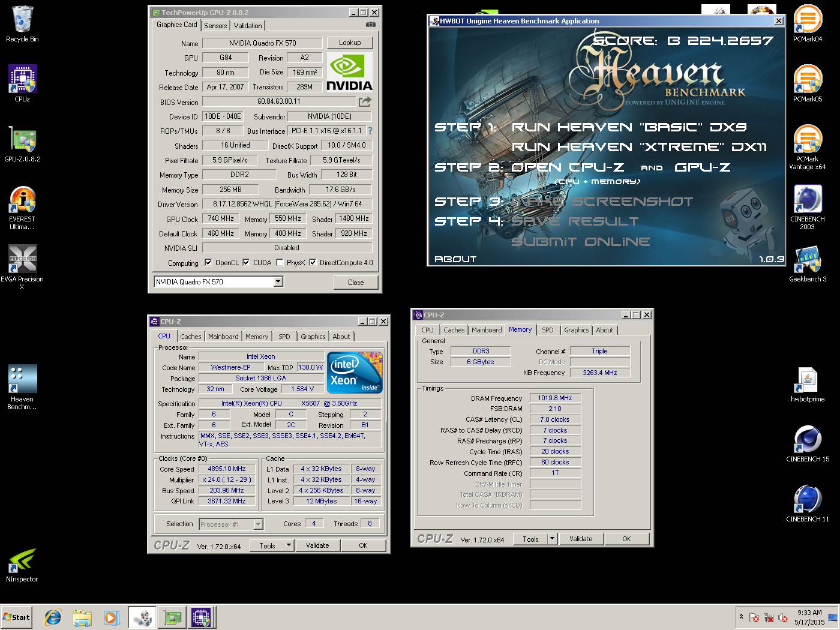Click Validate in Memory CPU-Z window

tap(581, 539)
